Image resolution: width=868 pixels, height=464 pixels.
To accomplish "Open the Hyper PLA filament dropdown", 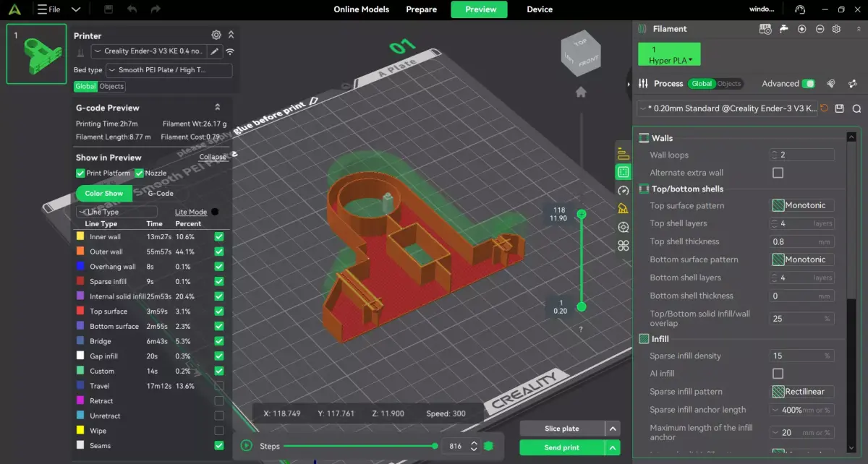I will pos(669,55).
